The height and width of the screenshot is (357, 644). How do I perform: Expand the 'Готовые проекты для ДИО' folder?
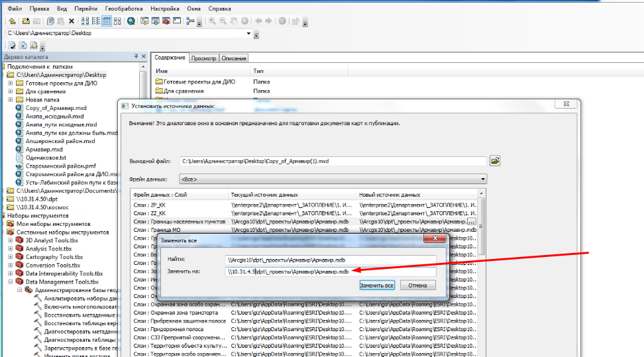tap(11, 83)
